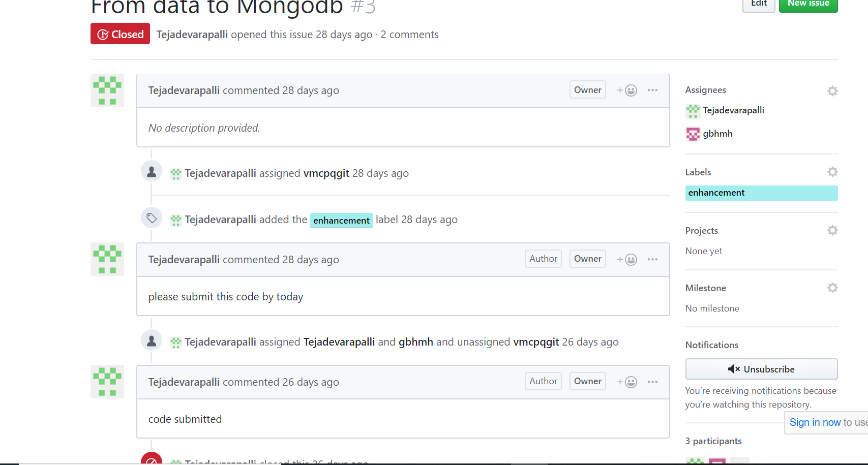Click 'No milestone' text

coord(712,308)
